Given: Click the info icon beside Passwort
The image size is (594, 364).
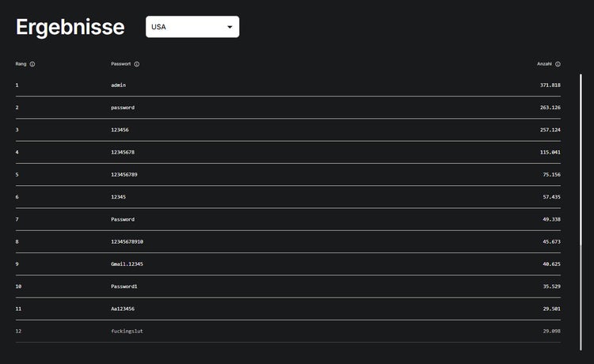Looking at the screenshot, I should pyautogui.click(x=137, y=64).
